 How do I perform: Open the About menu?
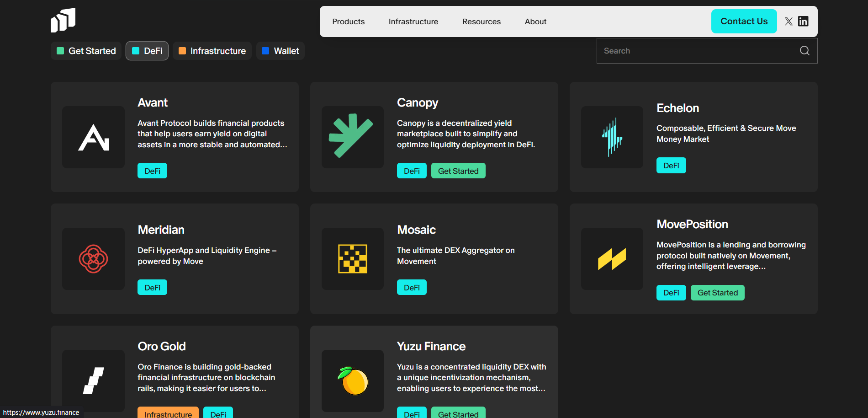(535, 21)
